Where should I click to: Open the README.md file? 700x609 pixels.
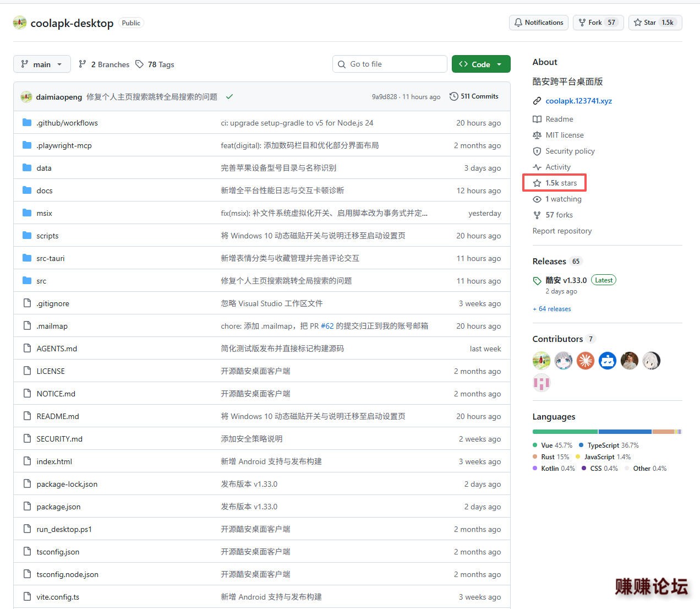[58, 416]
